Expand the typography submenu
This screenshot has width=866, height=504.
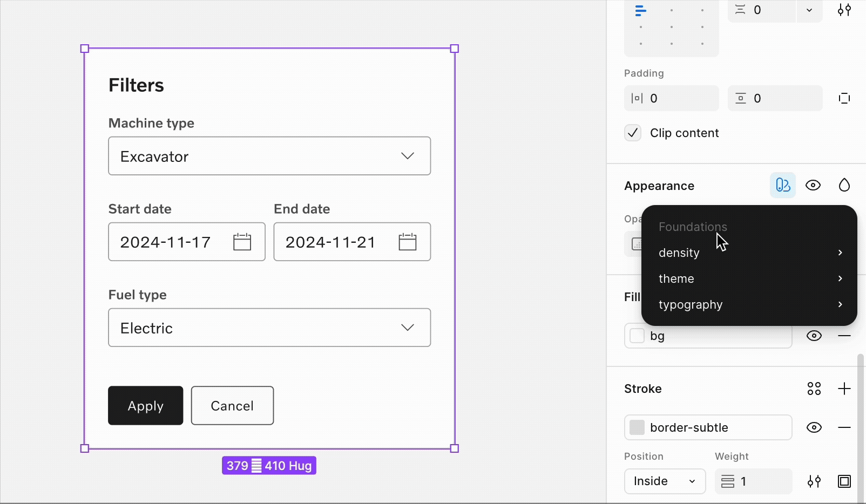(x=691, y=305)
